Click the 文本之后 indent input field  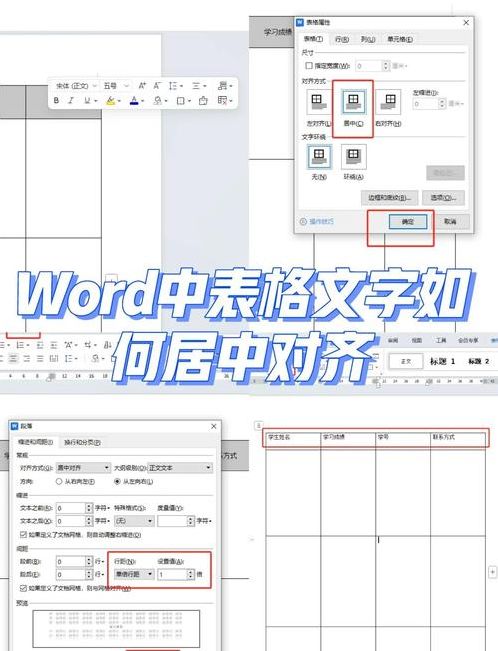click(71, 521)
